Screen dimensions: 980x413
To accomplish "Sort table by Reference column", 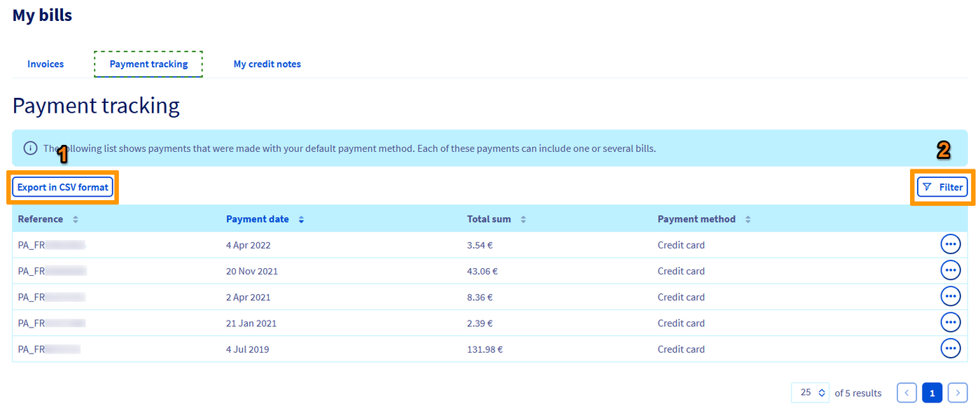I will (x=76, y=220).
